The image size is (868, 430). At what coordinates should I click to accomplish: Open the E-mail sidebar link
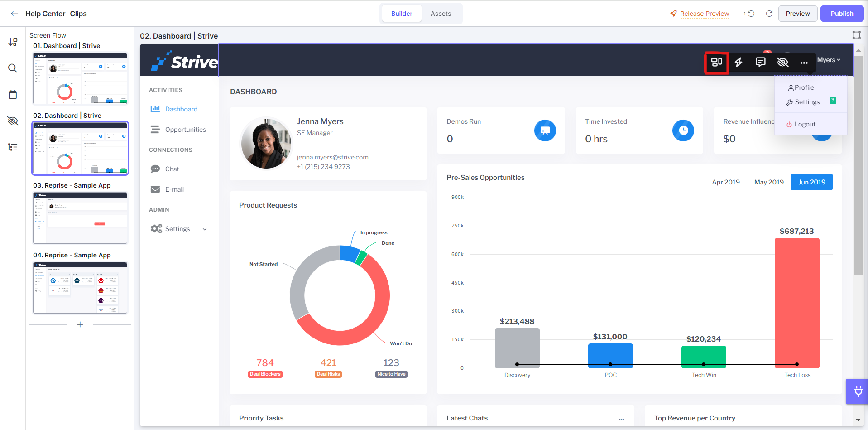click(x=174, y=189)
